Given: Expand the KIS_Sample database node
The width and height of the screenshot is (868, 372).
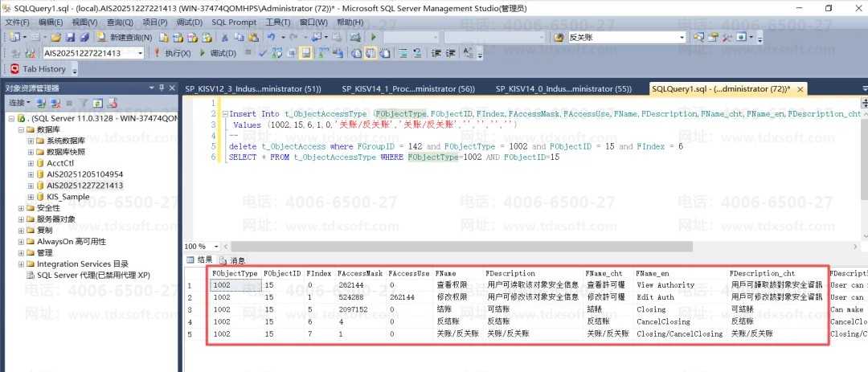Looking at the screenshot, I should point(31,197).
